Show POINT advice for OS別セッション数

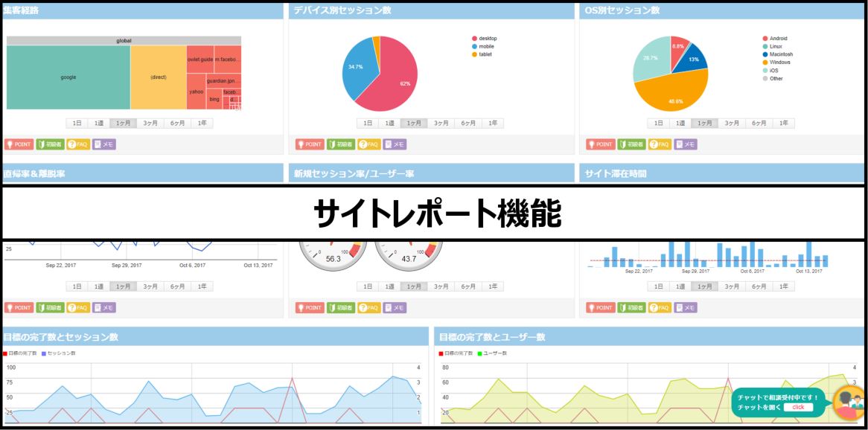click(601, 144)
